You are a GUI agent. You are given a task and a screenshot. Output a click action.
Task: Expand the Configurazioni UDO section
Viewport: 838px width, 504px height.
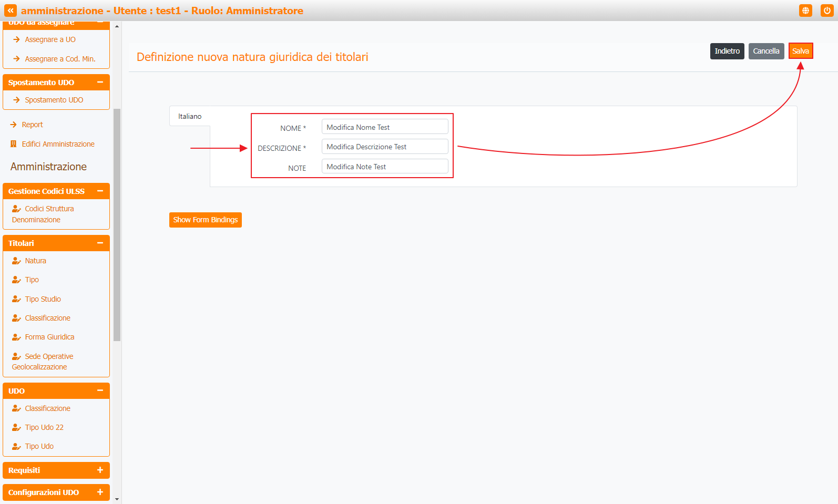(100, 492)
